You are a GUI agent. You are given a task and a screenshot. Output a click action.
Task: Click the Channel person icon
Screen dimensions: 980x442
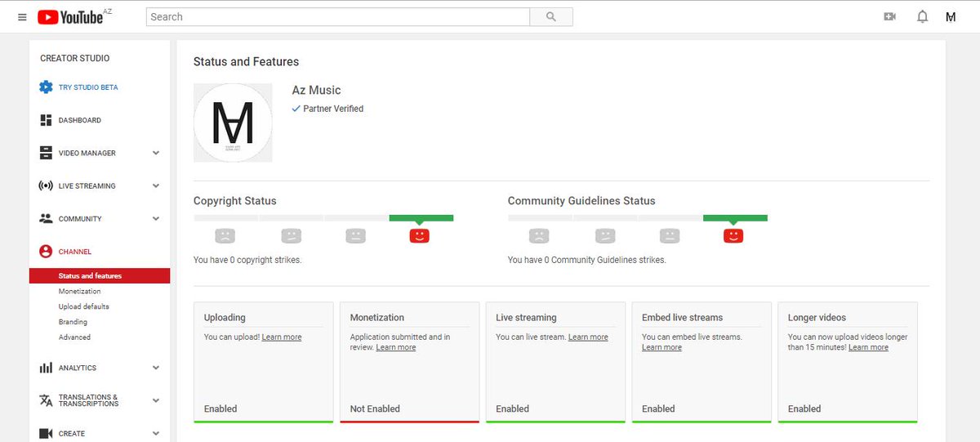[46, 252]
